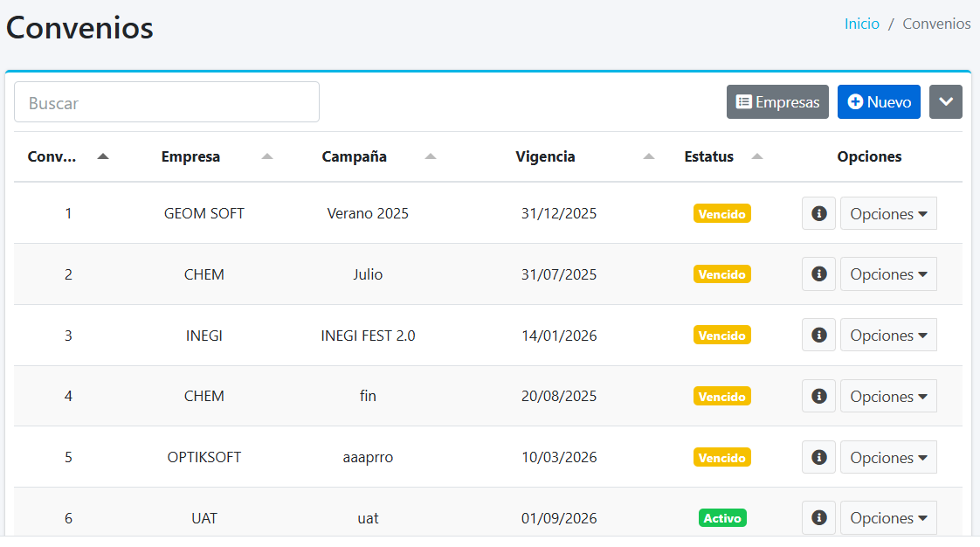Show info for OPTIKSOFT convenio
Image resolution: width=980 pixels, height=547 pixels.
[x=818, y=457]
